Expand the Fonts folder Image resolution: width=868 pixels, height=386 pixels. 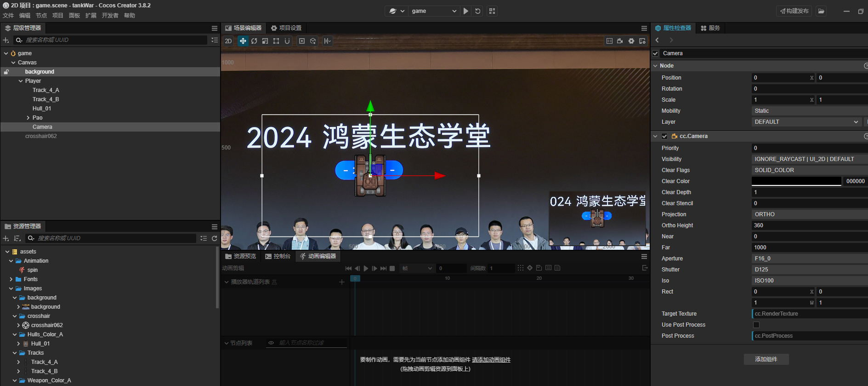[x=11, y=279]
